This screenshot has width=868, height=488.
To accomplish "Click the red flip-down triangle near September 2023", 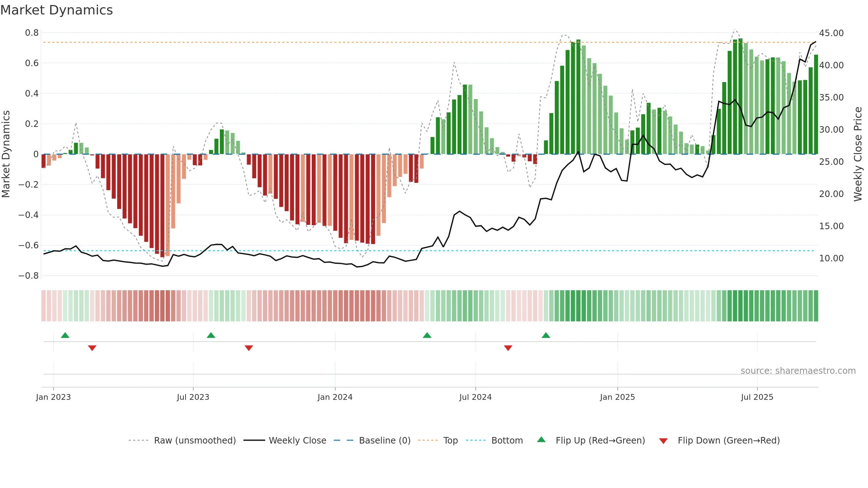I will coord(249,348).
